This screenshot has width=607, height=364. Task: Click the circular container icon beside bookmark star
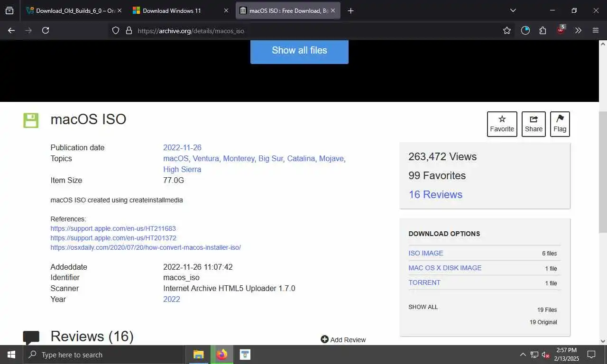click(525, 30)
